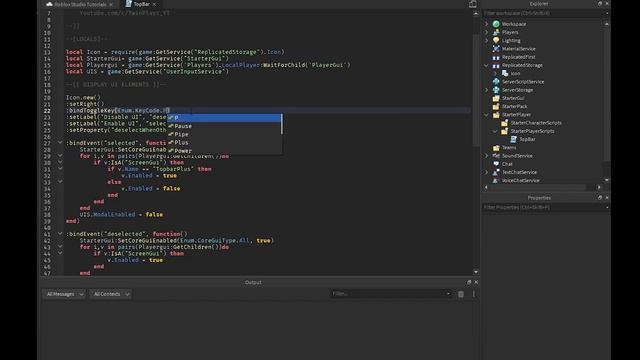Click the popout icon above the editor scrollbar
Viewport: 640px width, 360px height.
pyautogui.click(x=473, y=4)
